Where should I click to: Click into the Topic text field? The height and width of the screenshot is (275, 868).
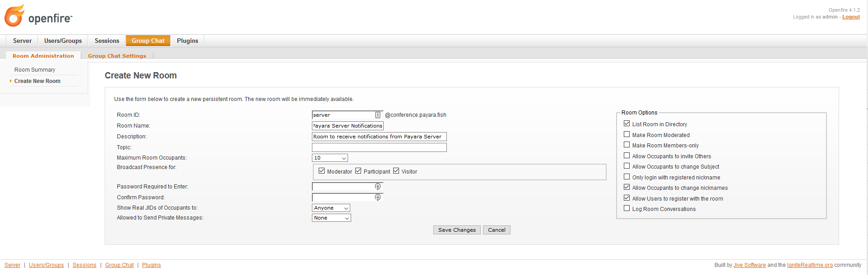379,147
